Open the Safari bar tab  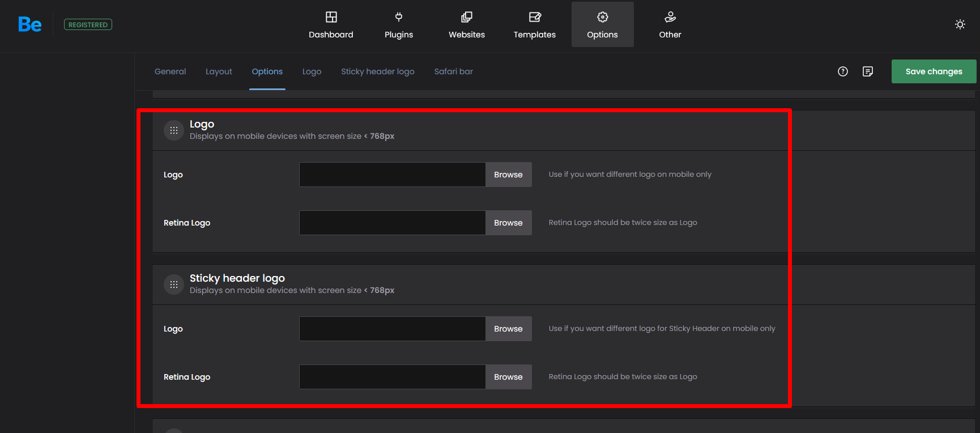[x=454, y=71]
